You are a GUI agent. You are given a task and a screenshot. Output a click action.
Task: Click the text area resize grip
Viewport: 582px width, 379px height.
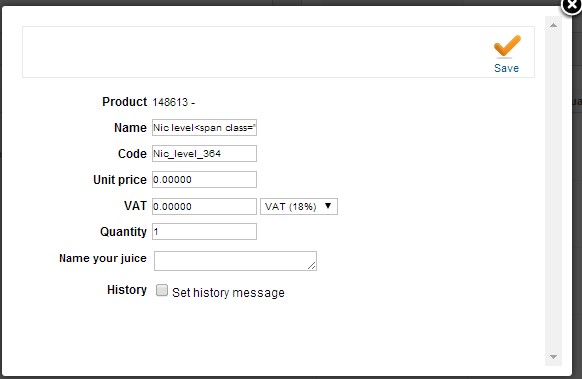tap(312, 265)
